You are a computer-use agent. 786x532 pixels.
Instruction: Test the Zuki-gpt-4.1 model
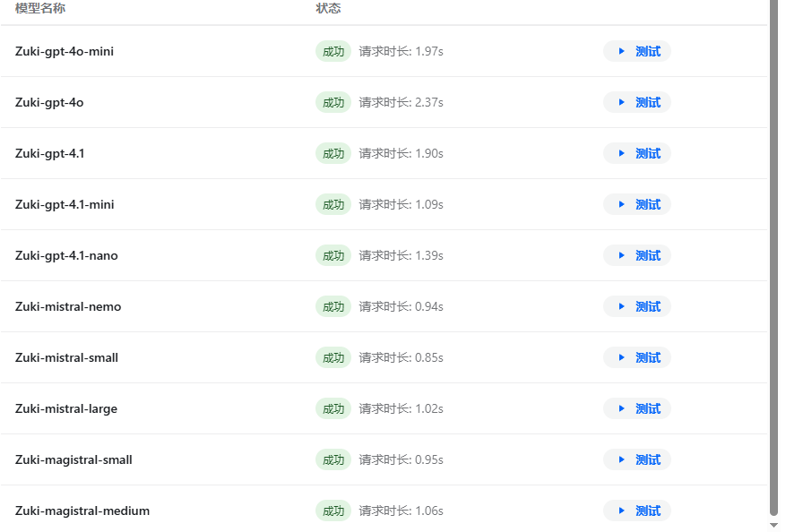click(x=636, y=153)
